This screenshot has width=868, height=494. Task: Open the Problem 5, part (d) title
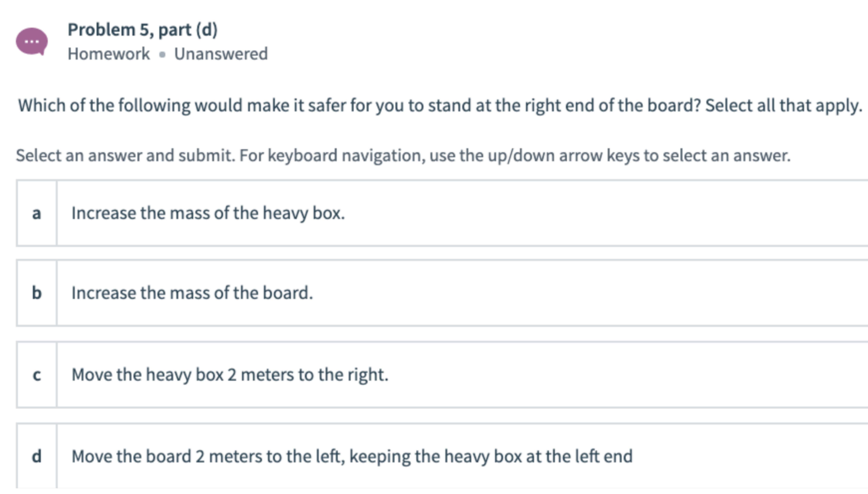click(x=142, y=30)
